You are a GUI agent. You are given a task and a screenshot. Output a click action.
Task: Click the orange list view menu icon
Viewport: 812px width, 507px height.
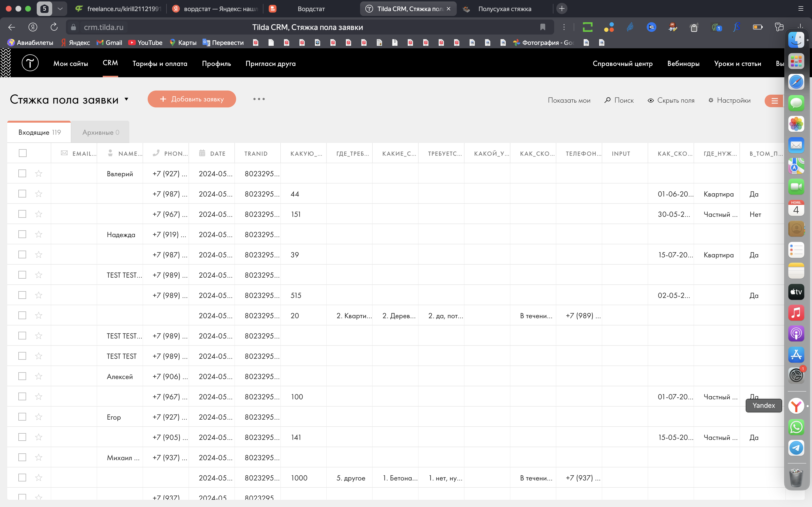coord(774,101)
